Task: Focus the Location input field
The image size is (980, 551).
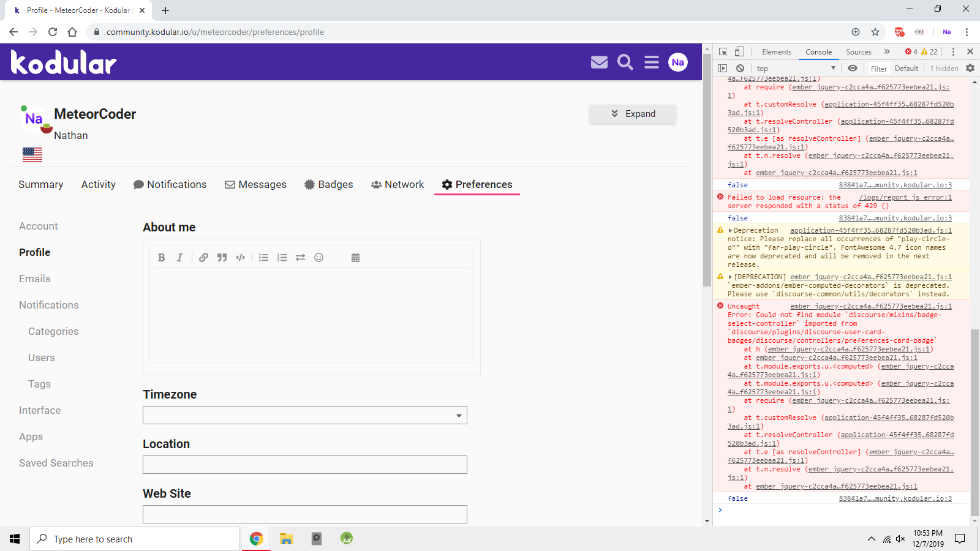Action: [305, 465]
